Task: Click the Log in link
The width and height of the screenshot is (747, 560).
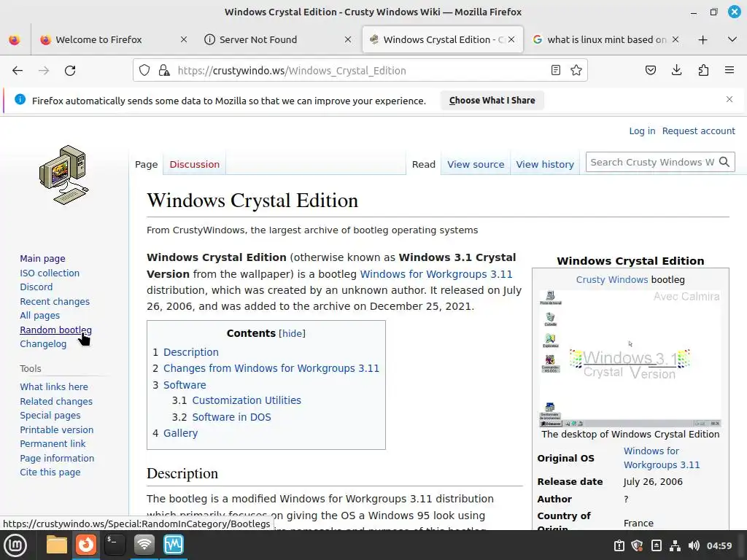Action: (x=642, y=131)
